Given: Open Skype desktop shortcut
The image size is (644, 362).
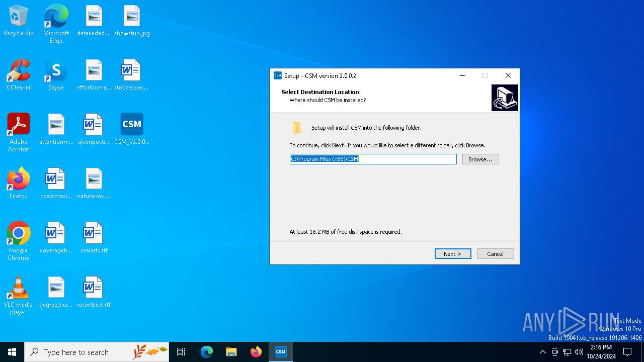Looking at the screenshot, I should [56, 75].
